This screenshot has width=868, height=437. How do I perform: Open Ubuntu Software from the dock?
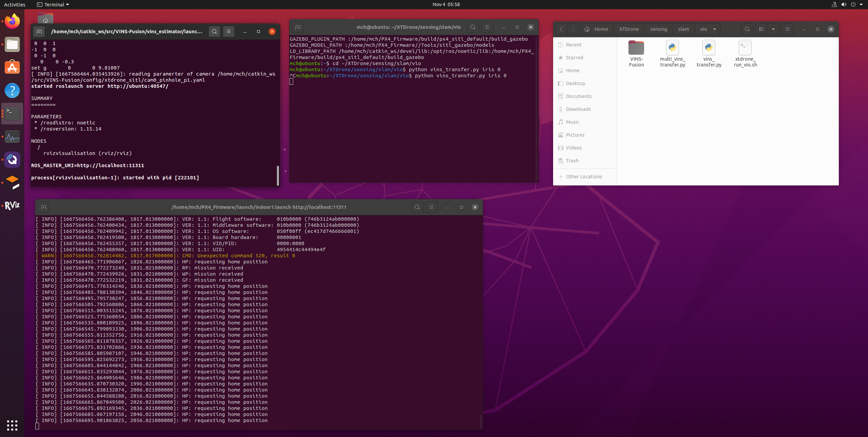point(12,67)
